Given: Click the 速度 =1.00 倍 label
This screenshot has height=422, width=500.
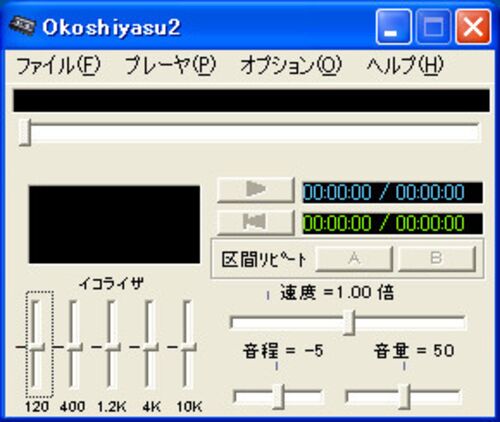Looking at the screenshot, I should pos(337,293).
